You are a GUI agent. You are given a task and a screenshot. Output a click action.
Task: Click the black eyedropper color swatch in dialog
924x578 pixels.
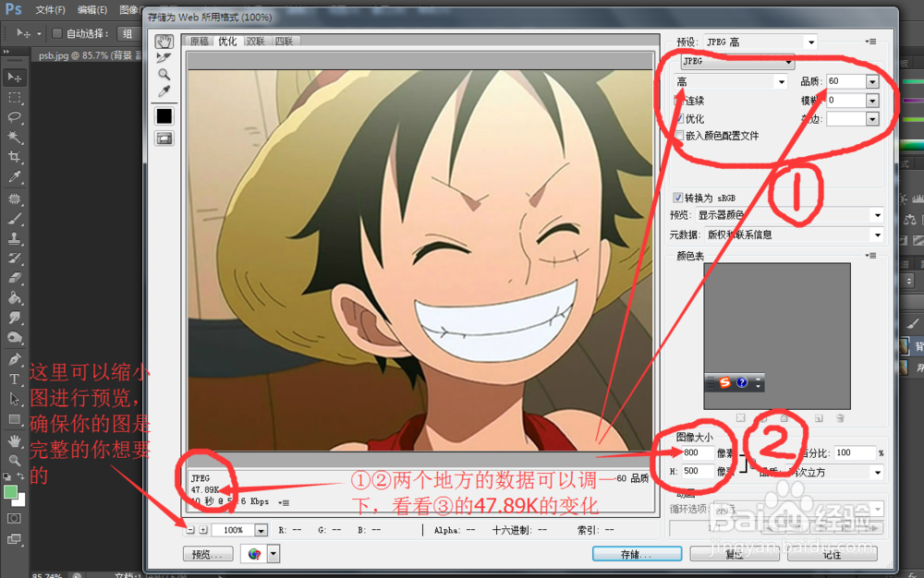(164, 116)
